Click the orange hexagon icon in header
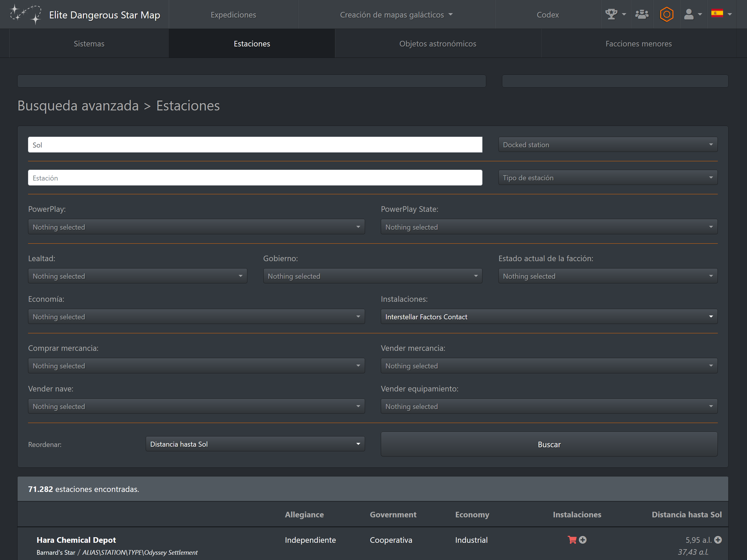 [x=666, y=15]
